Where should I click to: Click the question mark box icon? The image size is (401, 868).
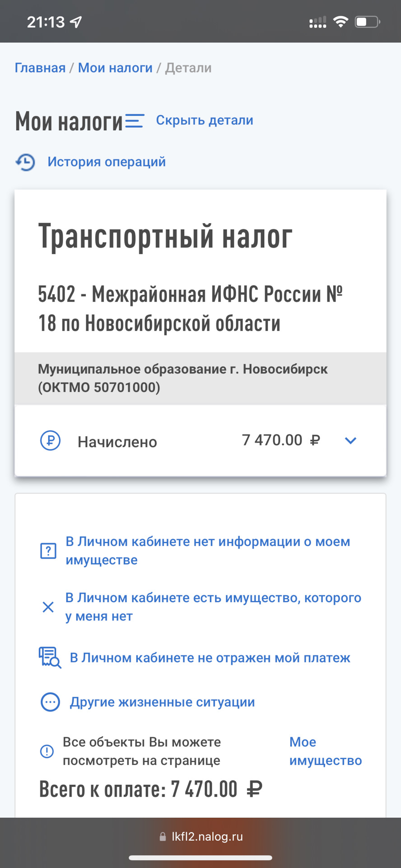48,551
